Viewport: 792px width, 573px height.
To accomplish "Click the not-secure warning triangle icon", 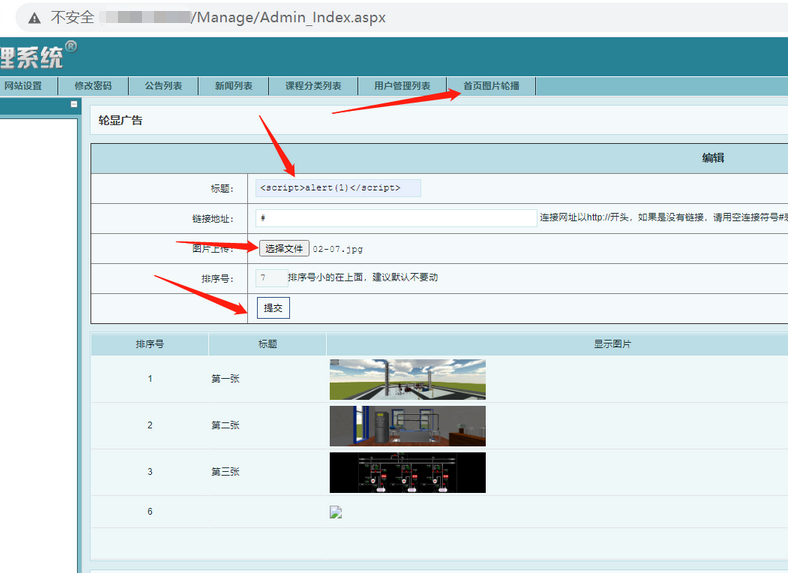I will coord(34,18).
